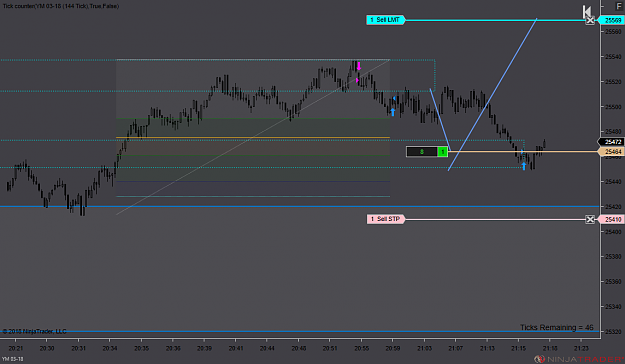Click the F button in top-right corner
Viewport: 625px width, 364px height.
tap(619, 6)
